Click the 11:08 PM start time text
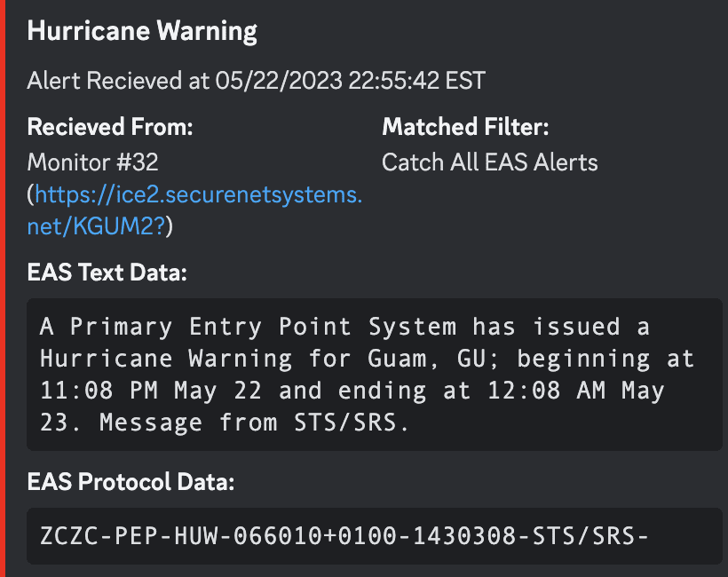Screen dimensions: 728x577 tap(99, 391)
